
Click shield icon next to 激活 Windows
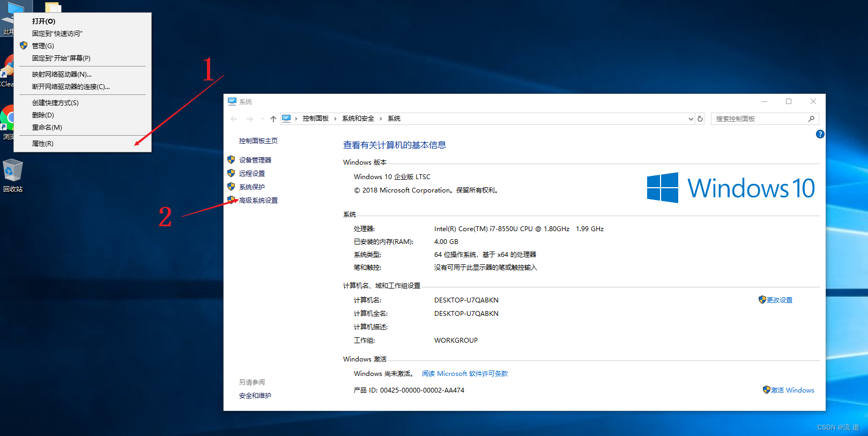[766, 390]
